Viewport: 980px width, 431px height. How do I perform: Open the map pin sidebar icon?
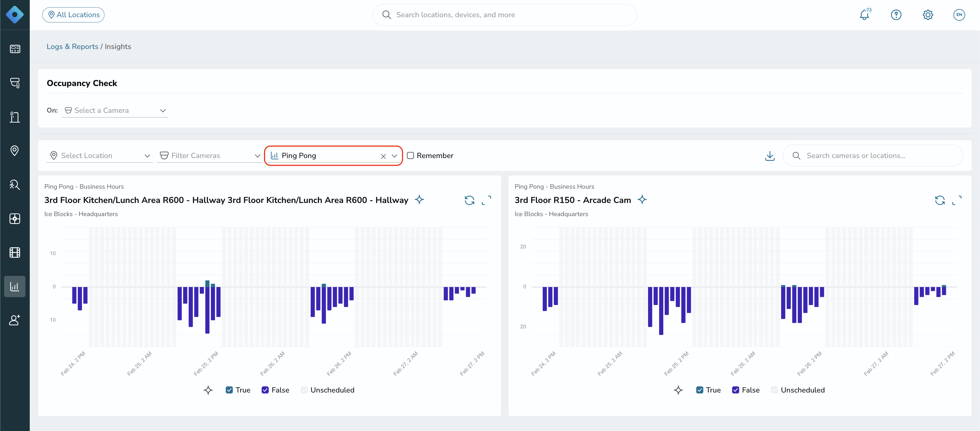[x=15, y=151]
